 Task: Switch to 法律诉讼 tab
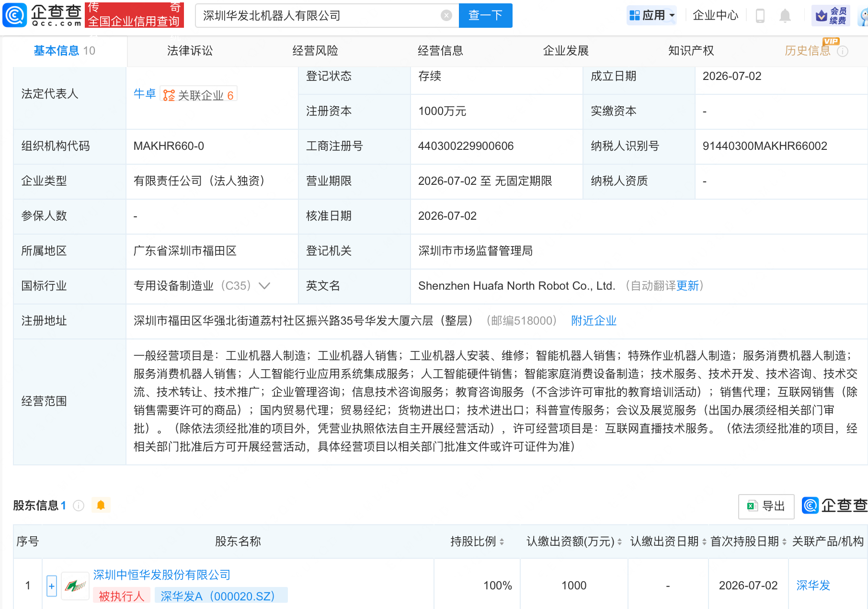click(190, 51)
